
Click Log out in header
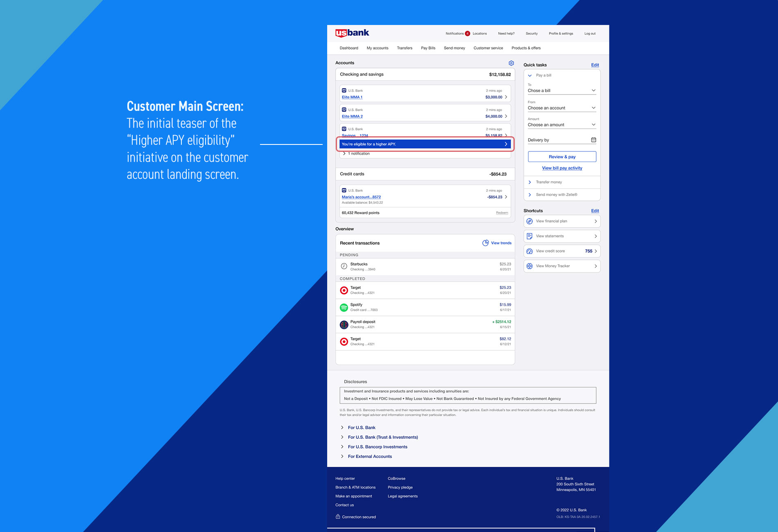[x=590, y=34]
